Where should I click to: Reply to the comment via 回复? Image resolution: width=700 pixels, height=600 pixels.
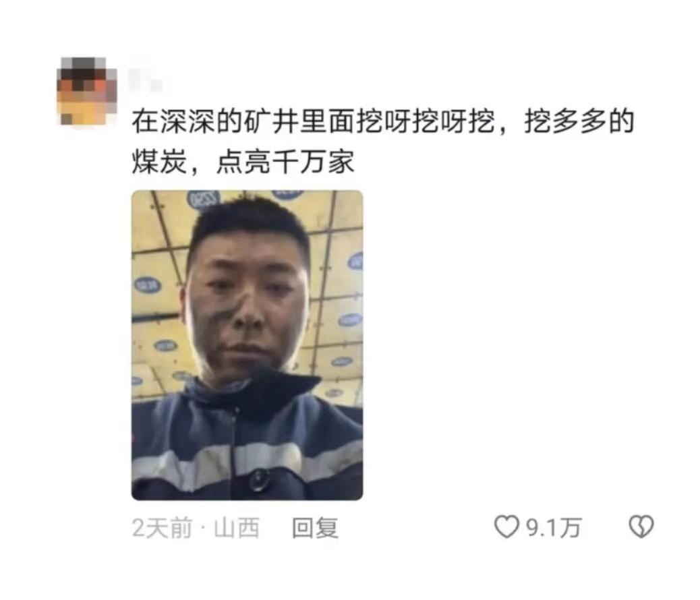tap(315, 528)
